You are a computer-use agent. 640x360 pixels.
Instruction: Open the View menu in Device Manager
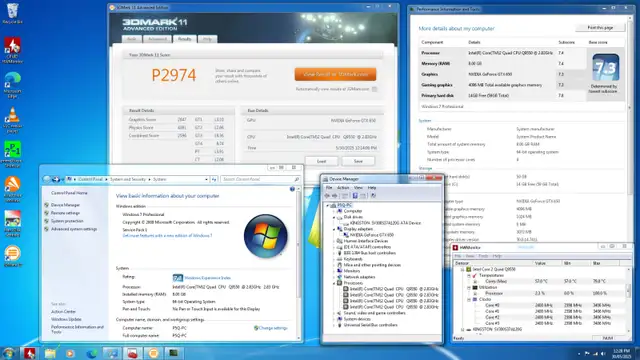[x=358, y=188]
